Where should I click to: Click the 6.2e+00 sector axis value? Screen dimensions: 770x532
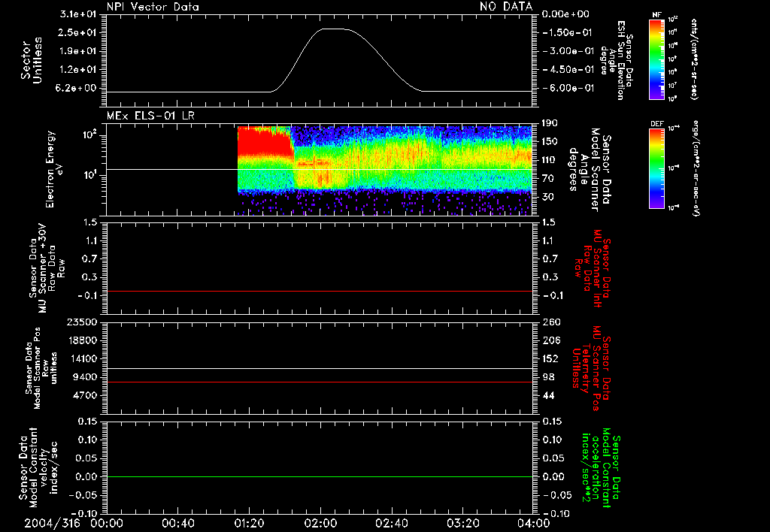77,89
